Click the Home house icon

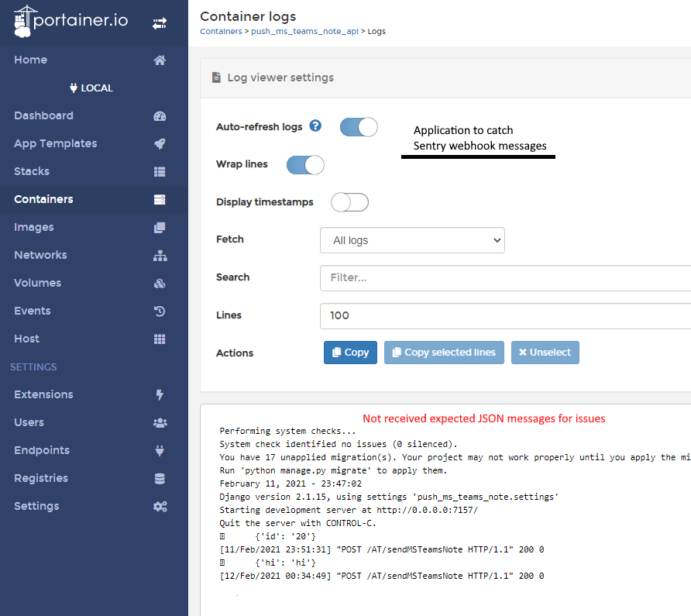(160, 60)
